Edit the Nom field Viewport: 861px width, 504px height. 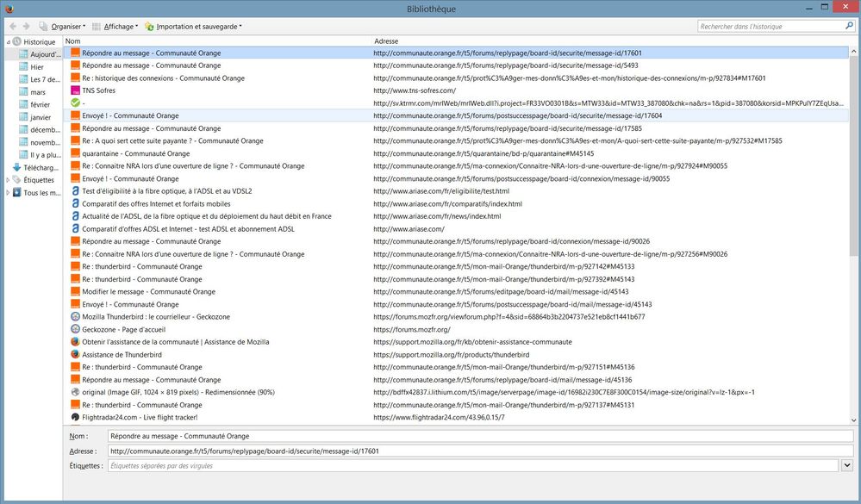pyautogui.click(x=480, y=436)
